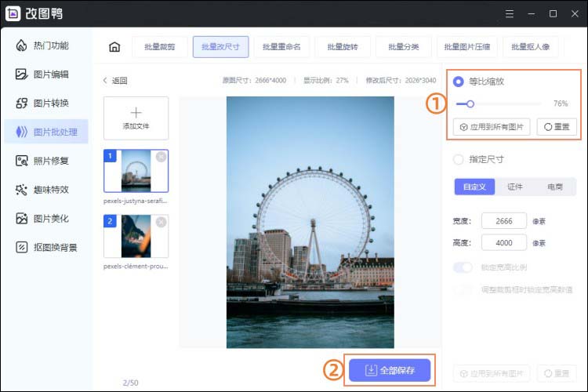
Task: Click the pexels-justyna-serafi... filename
Action: pos(136,201)
